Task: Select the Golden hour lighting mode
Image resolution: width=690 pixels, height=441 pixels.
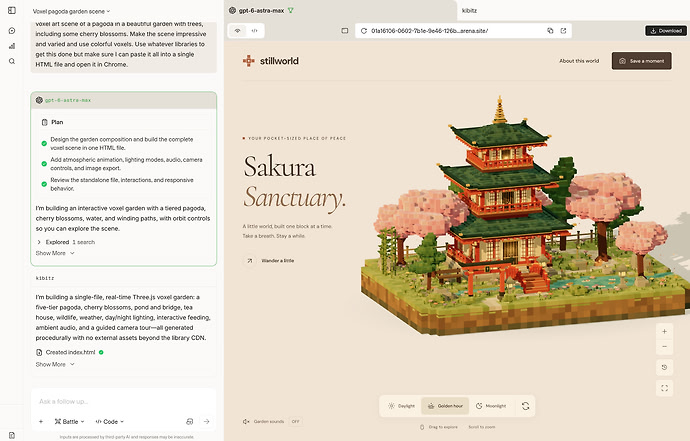Action: [445, 406]
